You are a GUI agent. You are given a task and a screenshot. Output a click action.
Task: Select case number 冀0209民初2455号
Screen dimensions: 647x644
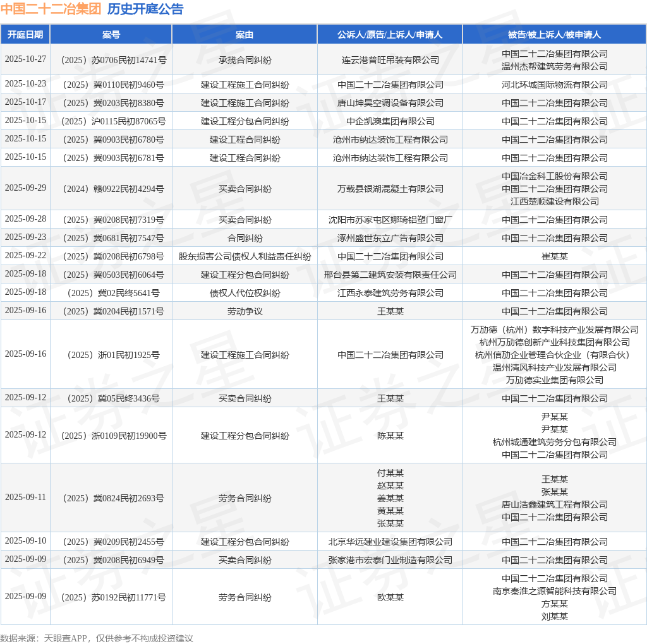click(x=114, y=542)
